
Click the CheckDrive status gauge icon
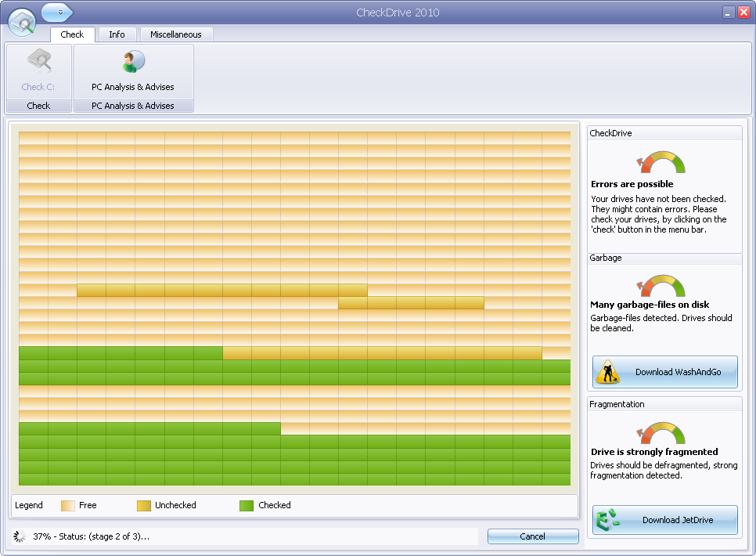[x=661, y=162]
